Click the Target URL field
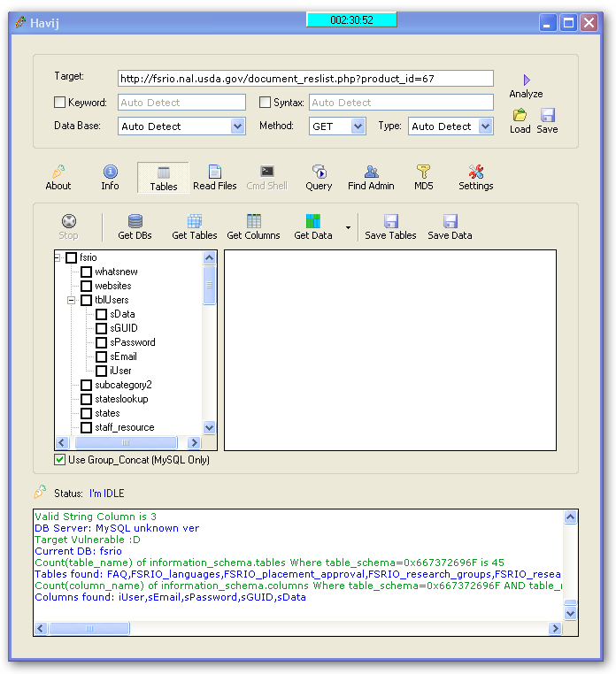Screen dimensions: 616x674 coord(305,78)
